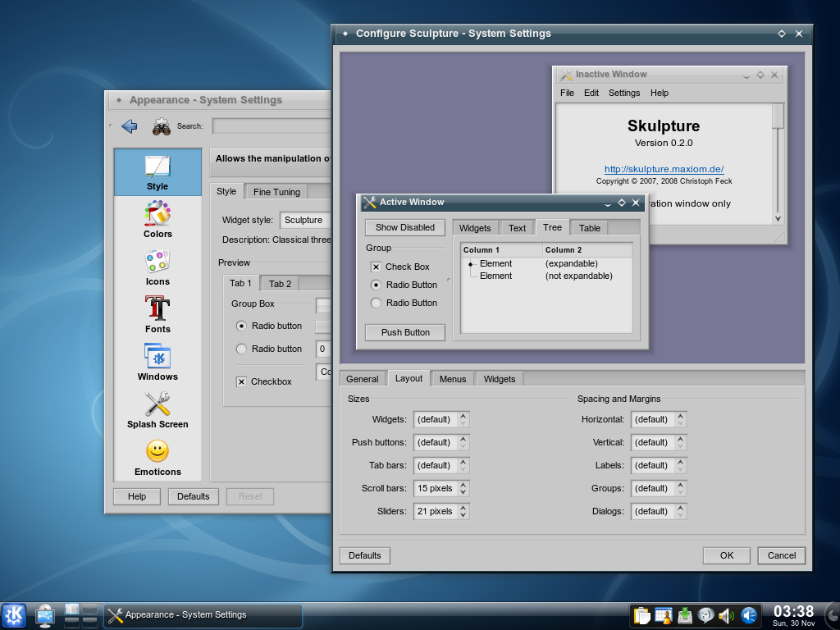The height and width of the screenshot is (630, 840).
Task: Click the binoculars search icon
Action: click(x=162, y=126)
